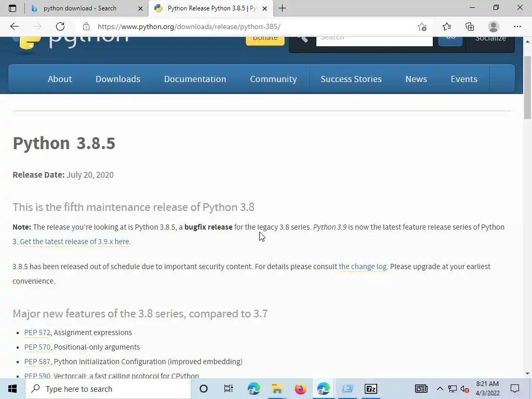Open File Explorer from the taskbar
Viewport: 532px width, 399px height.
tap(277, 389)
